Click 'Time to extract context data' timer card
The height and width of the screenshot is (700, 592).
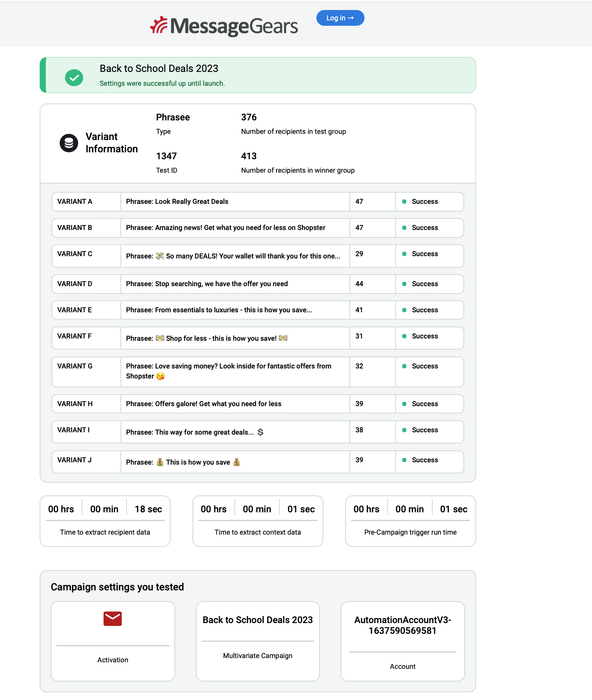[x=258, y=521]
